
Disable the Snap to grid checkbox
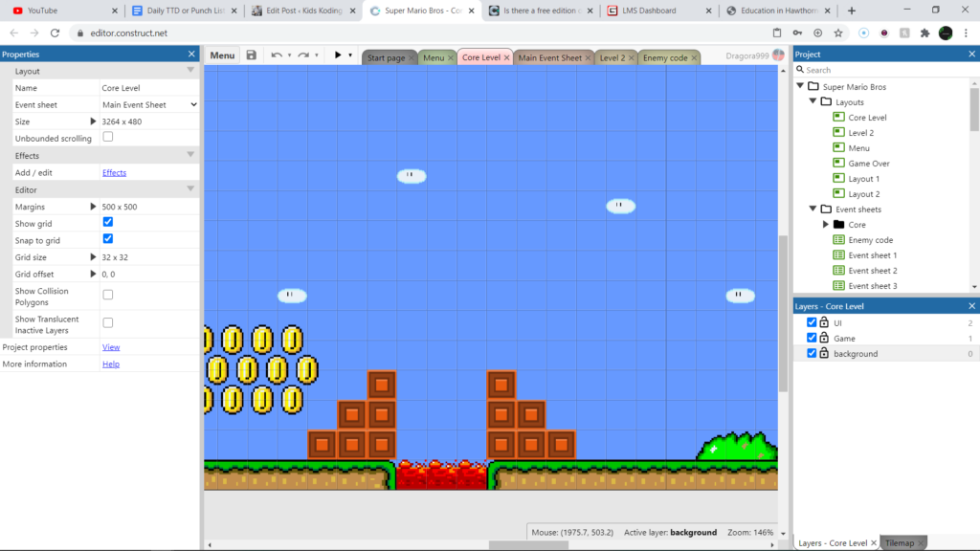coord(108,238)
